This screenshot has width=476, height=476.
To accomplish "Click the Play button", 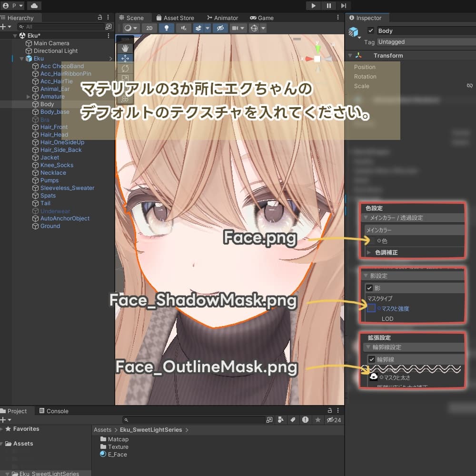I will pyautogui.click(x=313, y=6).
